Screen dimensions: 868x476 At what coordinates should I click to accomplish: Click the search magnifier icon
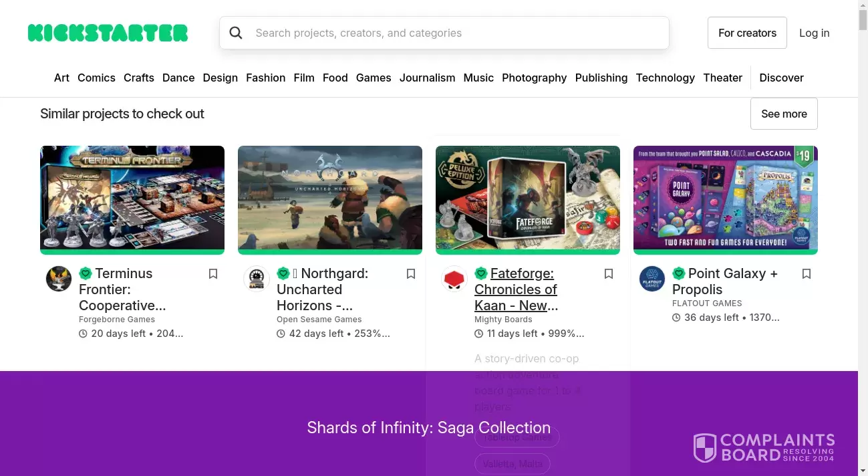coord(236,33)
